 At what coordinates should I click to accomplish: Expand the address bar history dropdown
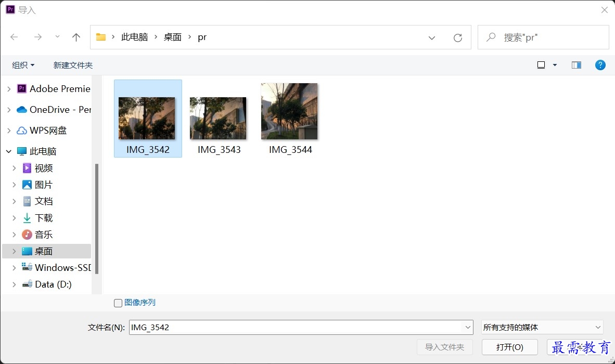coord(432,37)
